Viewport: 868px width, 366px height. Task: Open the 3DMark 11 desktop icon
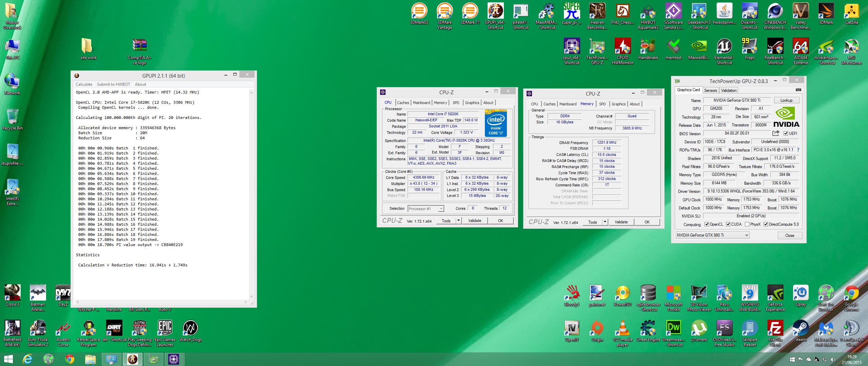click(470, 14)
